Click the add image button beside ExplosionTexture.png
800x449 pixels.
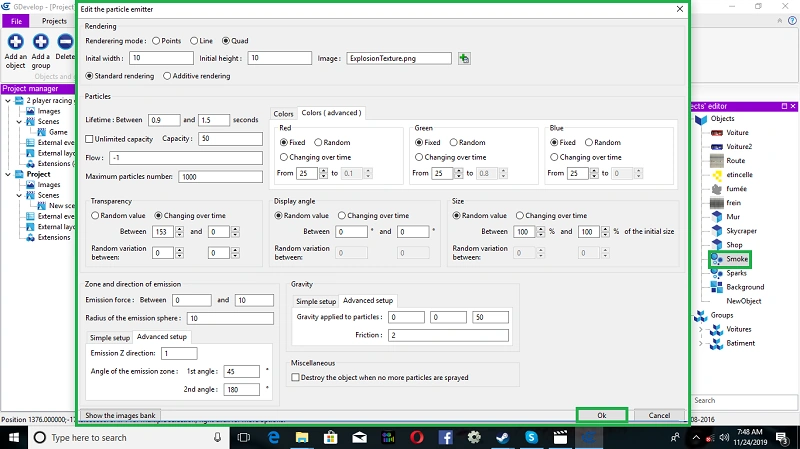pos(464,58)
